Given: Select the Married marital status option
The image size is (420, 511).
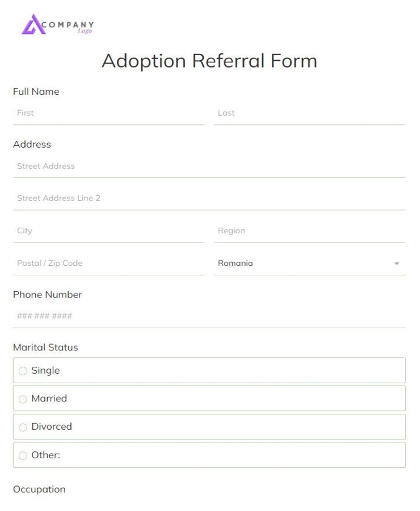Looking at the screenshot, I should click(x=23, y=399).
